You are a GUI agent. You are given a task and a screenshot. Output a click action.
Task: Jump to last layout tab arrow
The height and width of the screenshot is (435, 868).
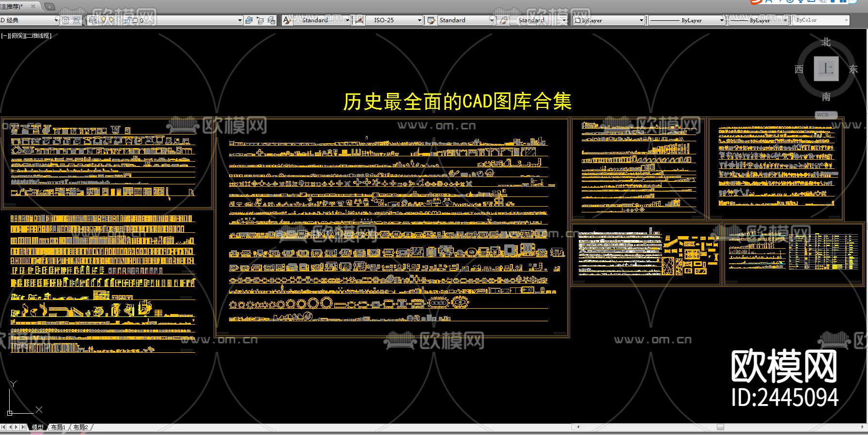coord(23,427)
